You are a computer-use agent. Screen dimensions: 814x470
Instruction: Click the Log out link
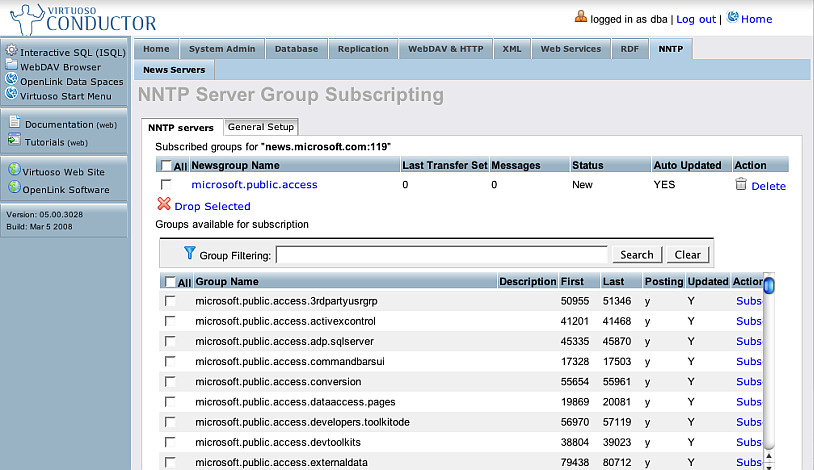tap(696, 19)
